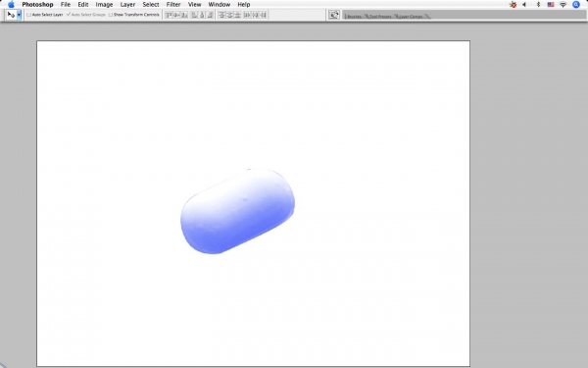Open the Window menu
Image resolution: width=588 pixels, height=368 pixels.
[219, 5]
